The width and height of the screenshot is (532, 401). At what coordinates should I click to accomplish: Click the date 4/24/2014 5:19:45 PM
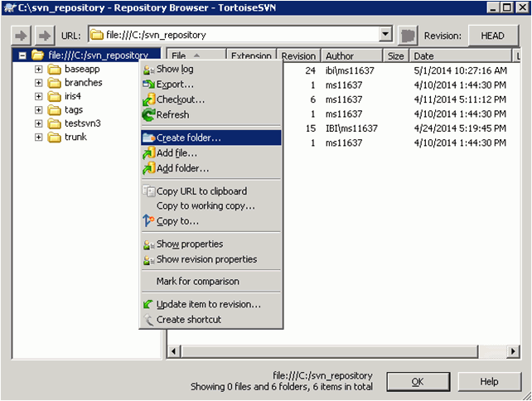460,128
